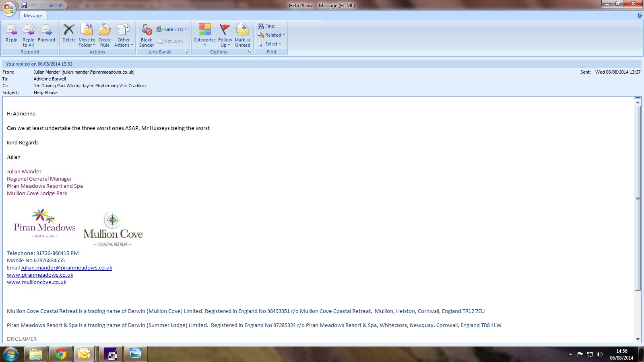Open the Options group dialog launcher
The width and height of the screenshot is (644, 362).
point(250,52)
